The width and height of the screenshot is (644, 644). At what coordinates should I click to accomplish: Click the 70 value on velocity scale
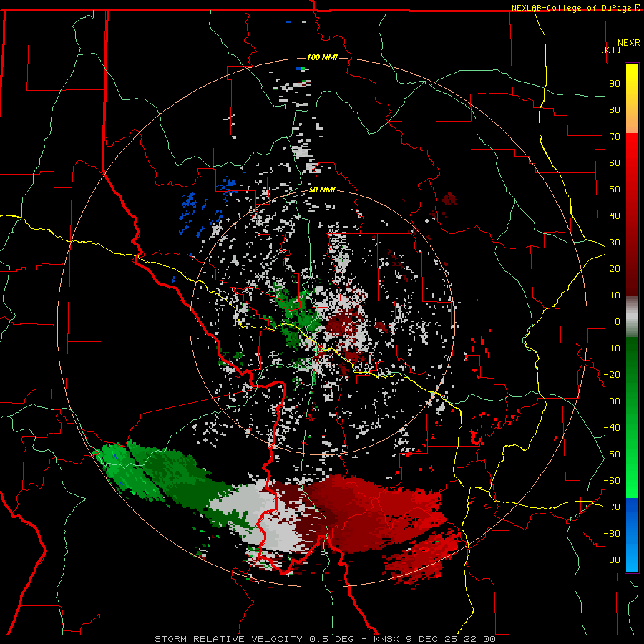click(x=615, y=137)
